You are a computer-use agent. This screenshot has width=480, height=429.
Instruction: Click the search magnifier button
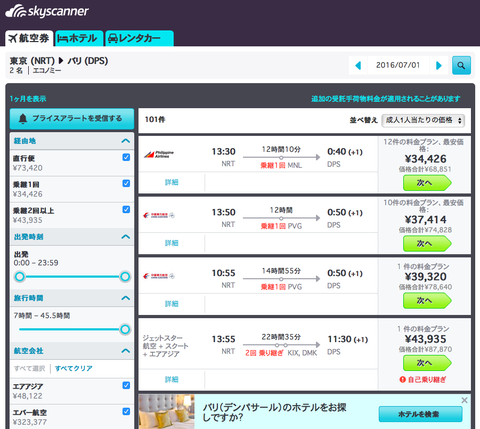tap(461, 65)
